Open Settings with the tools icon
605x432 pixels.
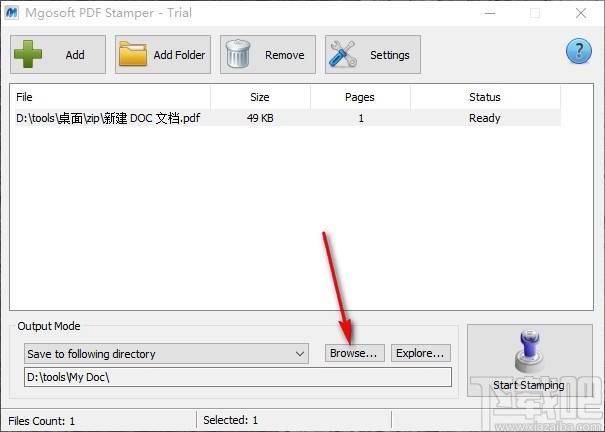pos(373,54)
